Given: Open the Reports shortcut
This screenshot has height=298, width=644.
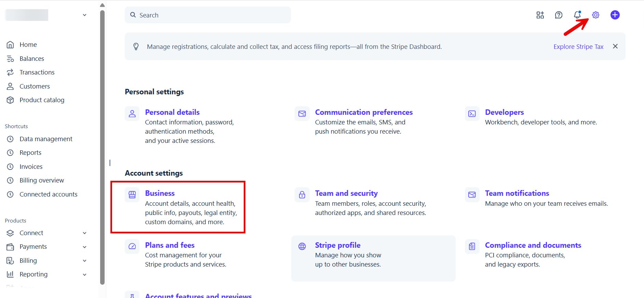Looking at the screenshot, I should [30, 153].
